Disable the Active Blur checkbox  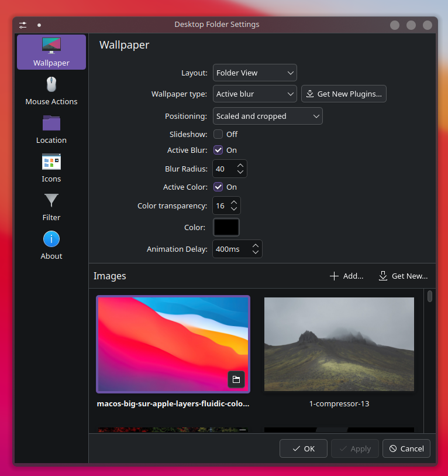[x=218, y=150]
